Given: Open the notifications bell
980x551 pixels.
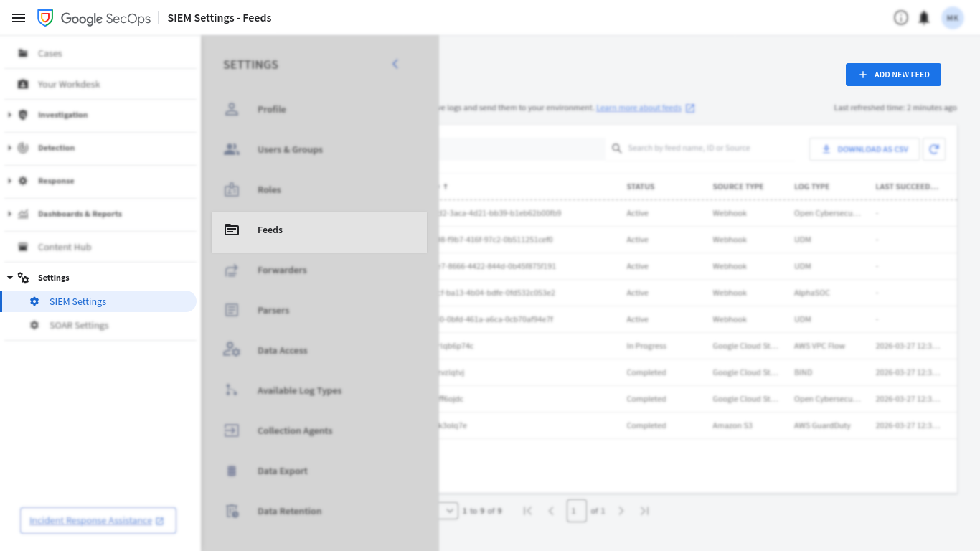Looking at the screenshot, I should click(x=925, y=17).
